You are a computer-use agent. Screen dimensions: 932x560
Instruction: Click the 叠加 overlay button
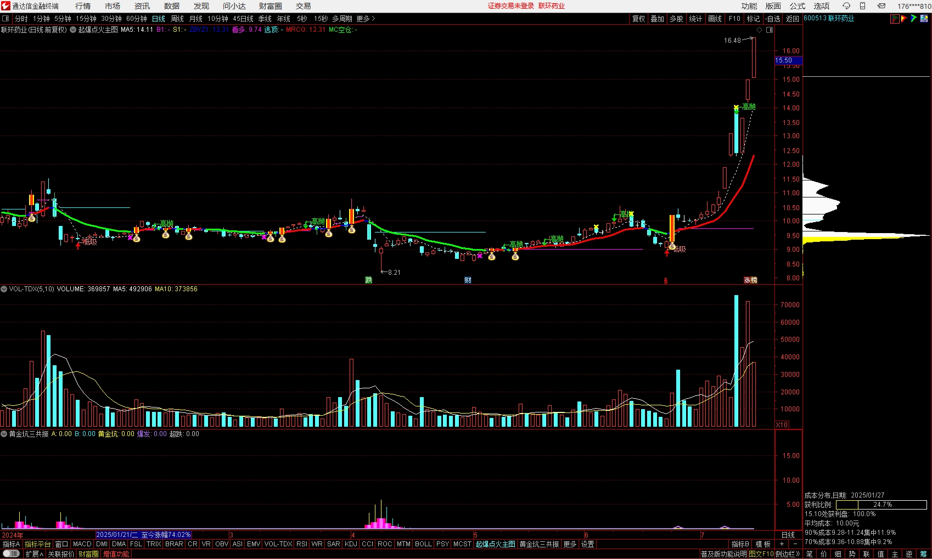[x=658, y=19]
